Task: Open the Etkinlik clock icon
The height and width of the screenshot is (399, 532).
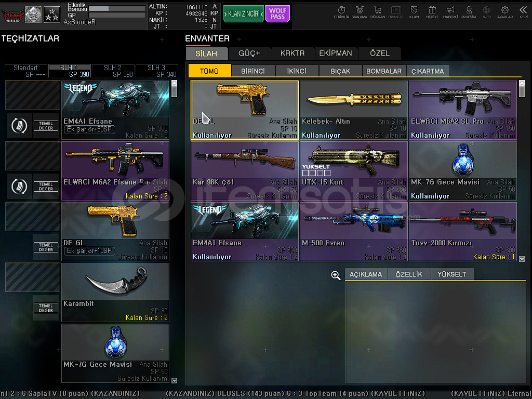Action: click(x=341, y=12)
